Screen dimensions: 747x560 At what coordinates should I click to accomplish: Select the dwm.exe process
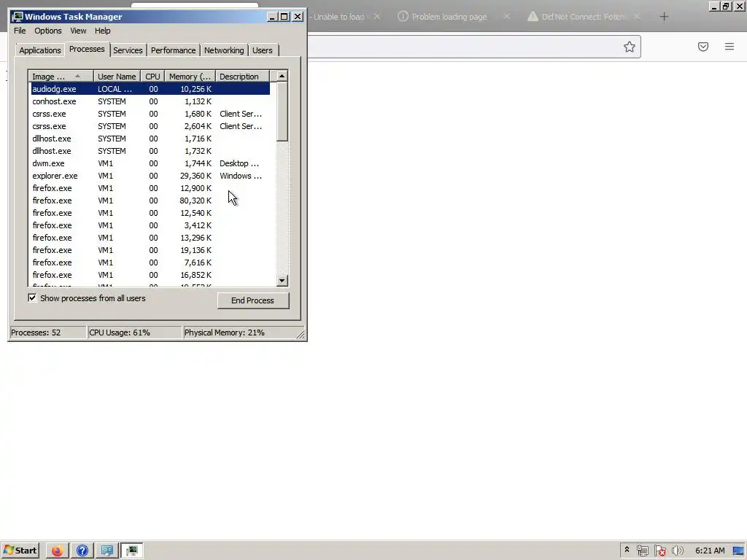150,163
